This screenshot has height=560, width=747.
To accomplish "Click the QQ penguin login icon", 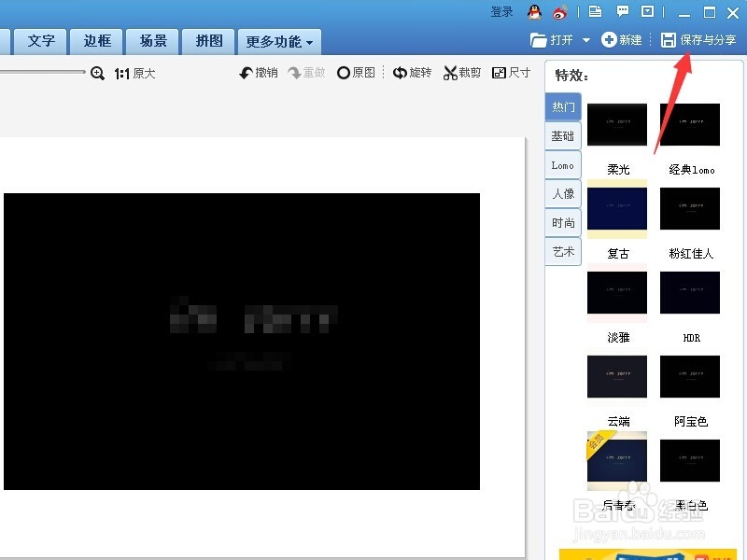I will coord(532,12).
